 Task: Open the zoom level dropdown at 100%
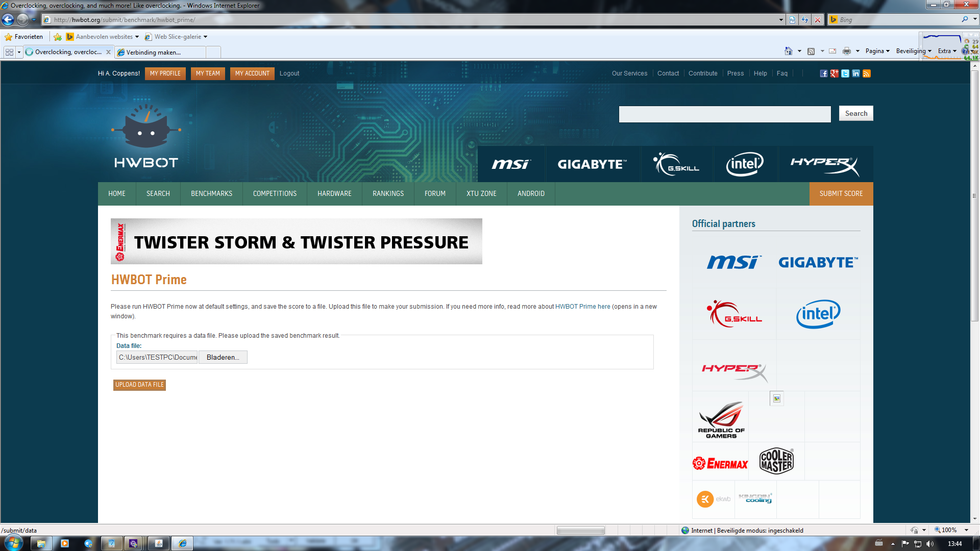pos(966,530)
